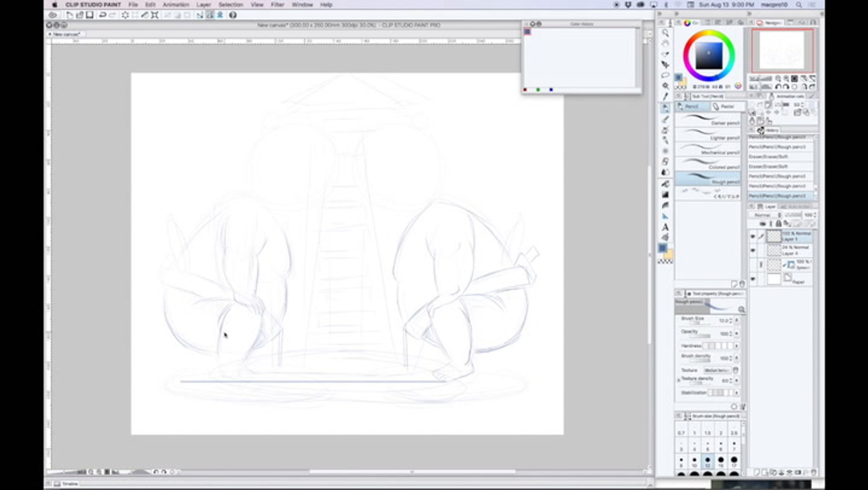Viewport: 868px width, 490px height.
Task: Choose the Colored pencil sub tool
Action: pyautogui.click(x=708, y=164)
